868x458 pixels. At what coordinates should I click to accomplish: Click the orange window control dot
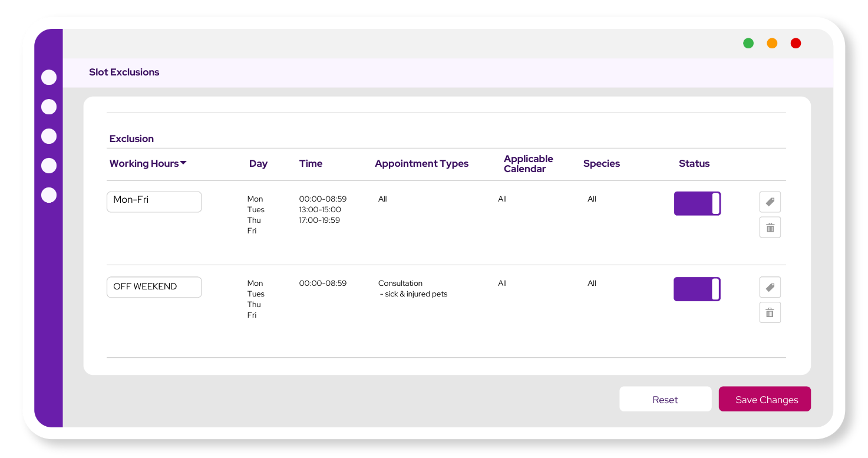[772, 43]
